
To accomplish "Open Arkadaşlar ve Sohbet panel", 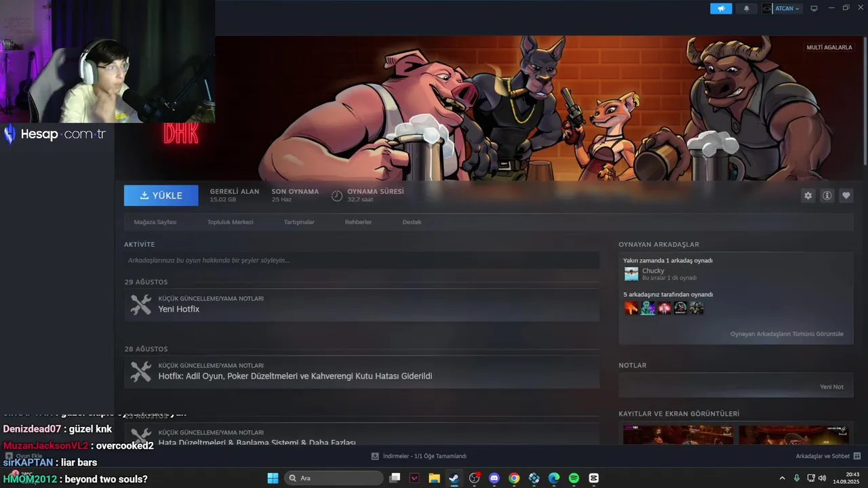I will (828, 456).
